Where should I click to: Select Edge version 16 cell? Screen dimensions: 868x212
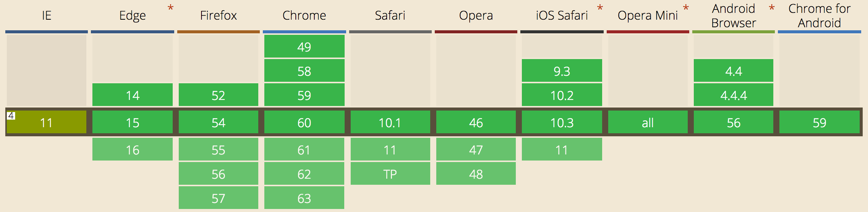[x=133, y=149]
